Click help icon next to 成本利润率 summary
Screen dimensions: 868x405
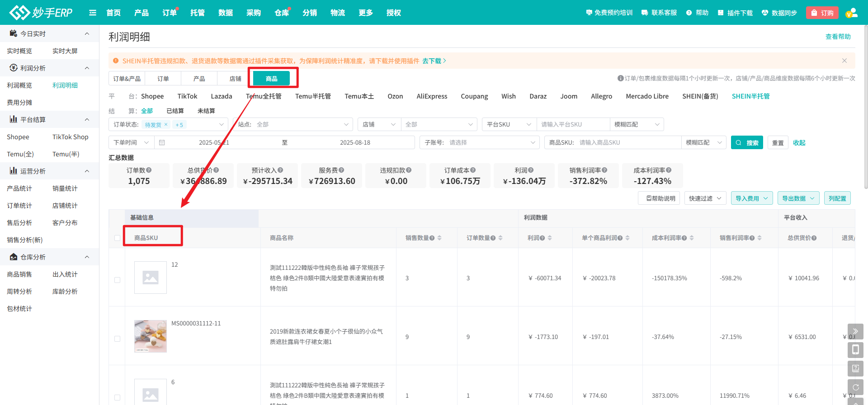[669, 170]
